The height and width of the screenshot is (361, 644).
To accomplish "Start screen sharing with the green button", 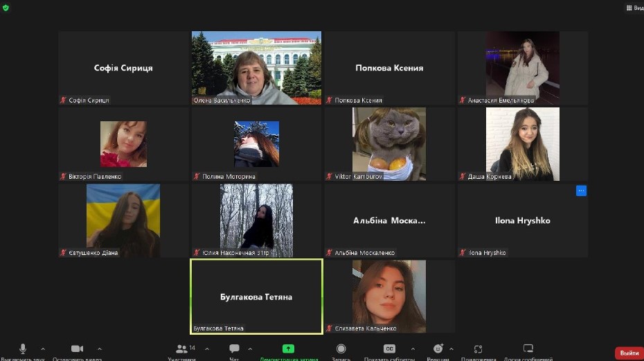I will pyautogui.click(x=288, y=349).
